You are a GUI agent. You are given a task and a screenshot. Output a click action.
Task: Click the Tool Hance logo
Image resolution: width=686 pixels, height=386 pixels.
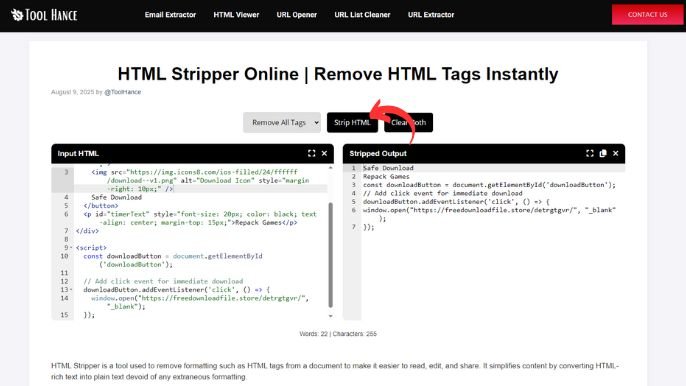[x=44, y=15]
